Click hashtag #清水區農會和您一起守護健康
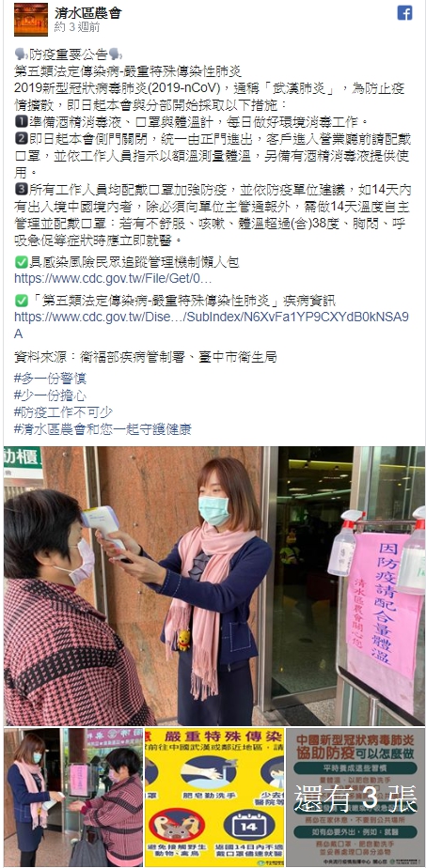The image size is (426, 868). point(103,429)
